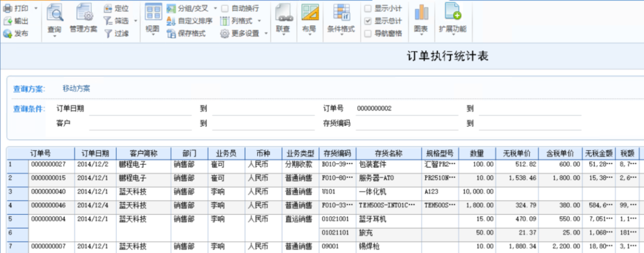Sort by 订单号 column header

click(x=41, y=153)
